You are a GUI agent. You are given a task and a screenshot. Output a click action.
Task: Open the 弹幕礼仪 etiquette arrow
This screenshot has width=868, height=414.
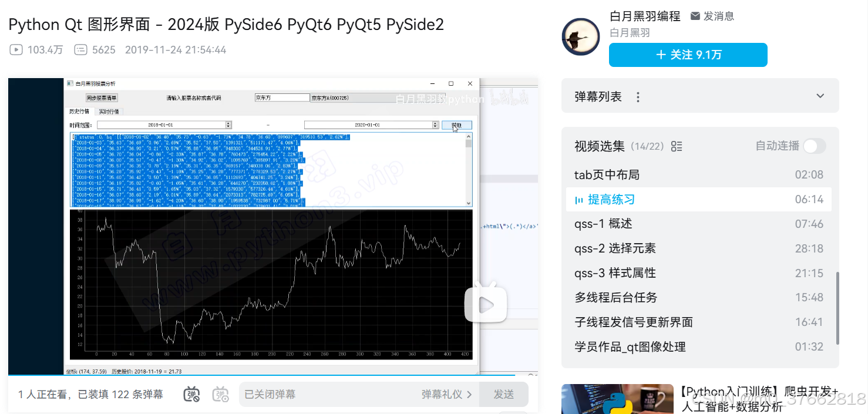(469, 395)
